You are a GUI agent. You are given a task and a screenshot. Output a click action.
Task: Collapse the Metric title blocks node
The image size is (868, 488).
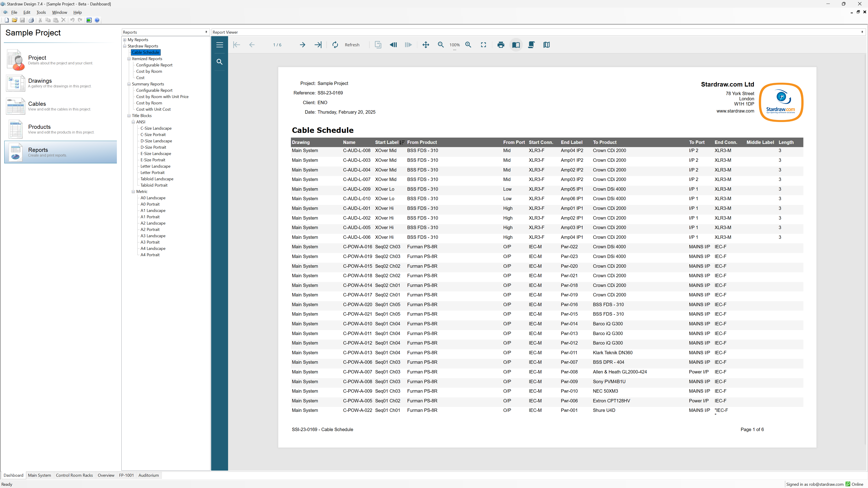coord(133,192)
